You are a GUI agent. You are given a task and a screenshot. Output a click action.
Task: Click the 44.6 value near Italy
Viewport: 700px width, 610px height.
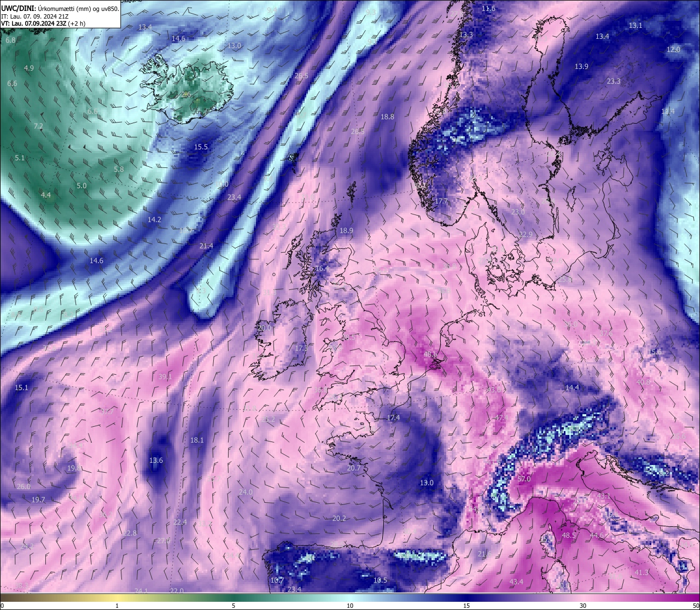(597, 535)
